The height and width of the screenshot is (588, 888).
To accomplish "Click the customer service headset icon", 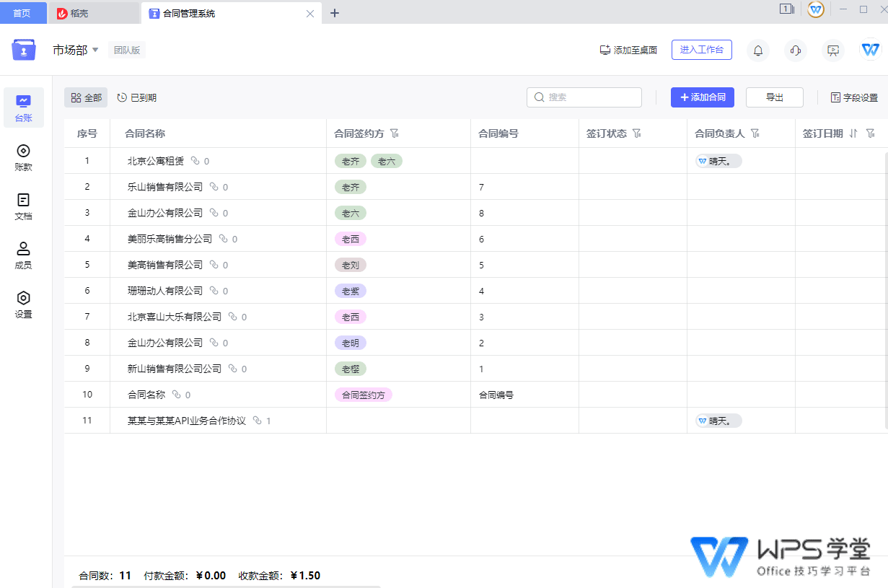I will click(796, 51).
